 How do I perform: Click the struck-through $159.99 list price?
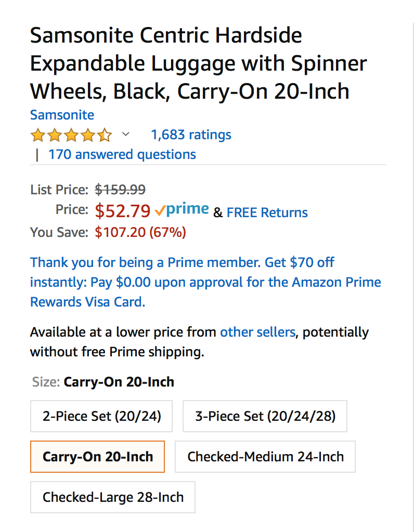pyautogui.click(x=120, y=190)
